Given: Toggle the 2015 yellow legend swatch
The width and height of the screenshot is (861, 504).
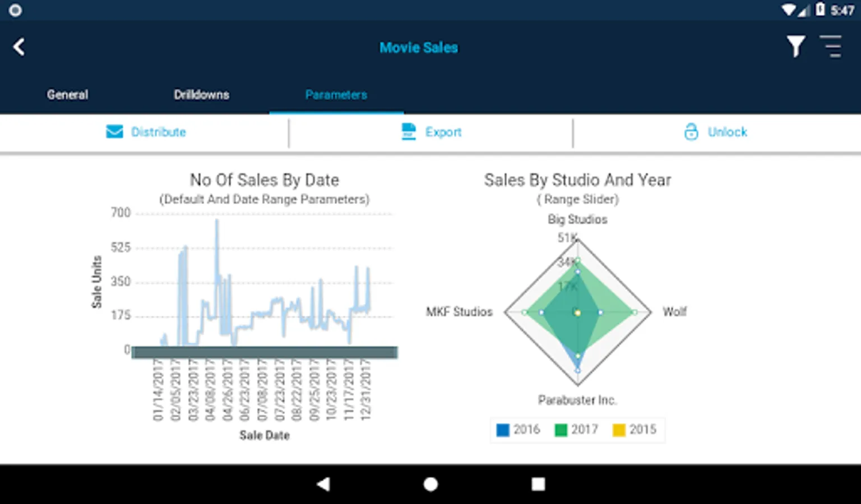Looking at the screenshot, I should (x=619, y=430).
